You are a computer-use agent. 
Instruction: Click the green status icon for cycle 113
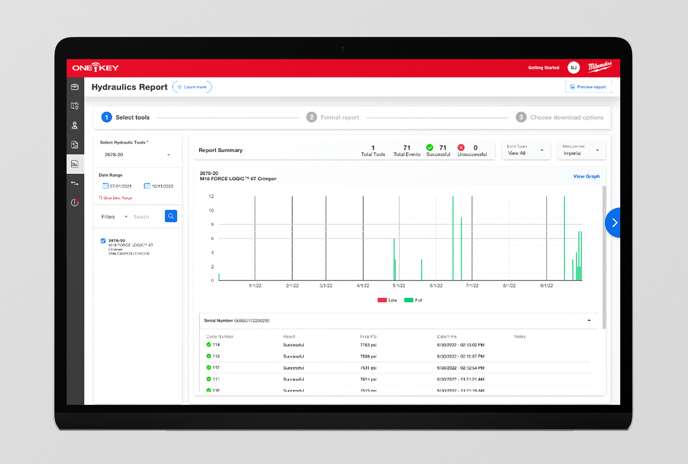coord(209,356)
